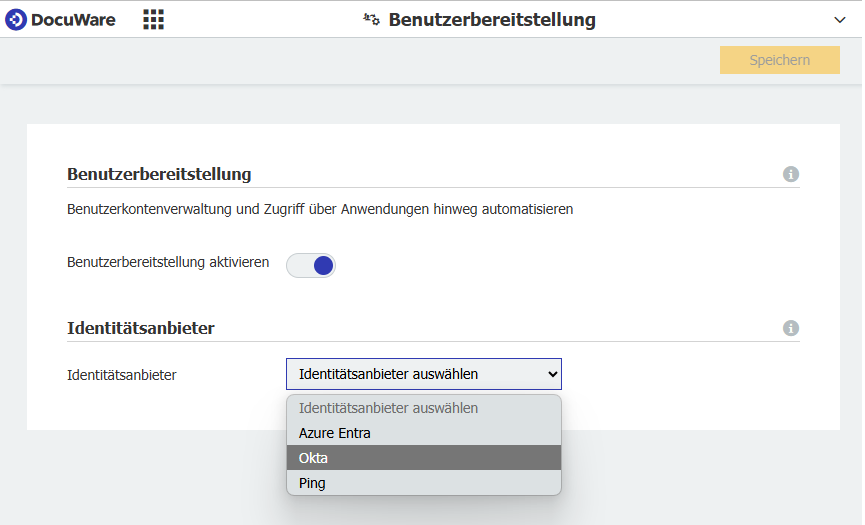This screenshot has height=525, width=865.
Task: Click the user provisioning icon beside title
Action: pos(371,19)
